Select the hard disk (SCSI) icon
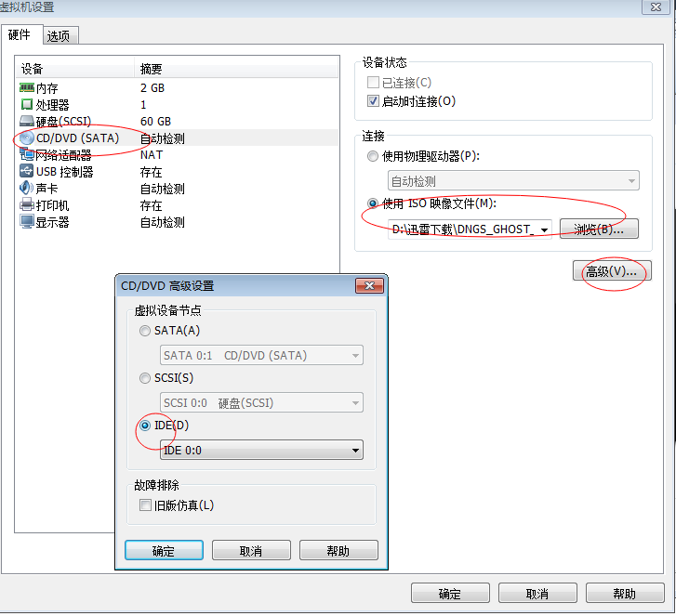 26,121
